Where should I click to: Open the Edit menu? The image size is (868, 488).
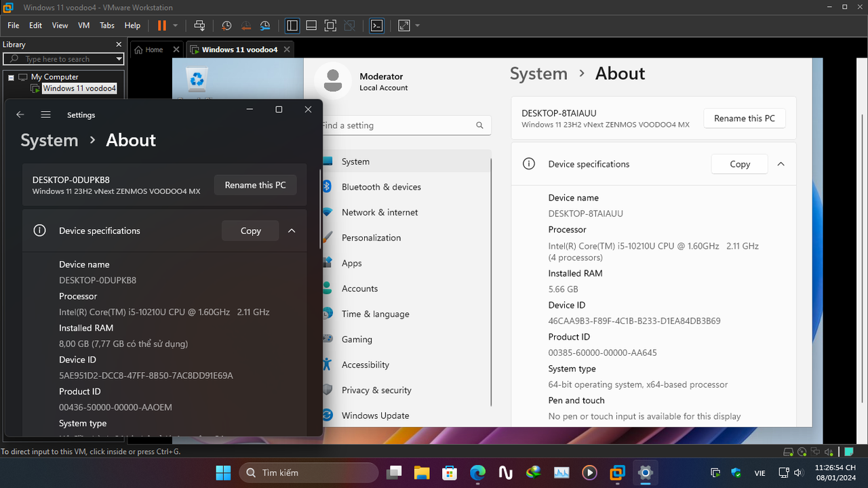(x=35, y=26)
